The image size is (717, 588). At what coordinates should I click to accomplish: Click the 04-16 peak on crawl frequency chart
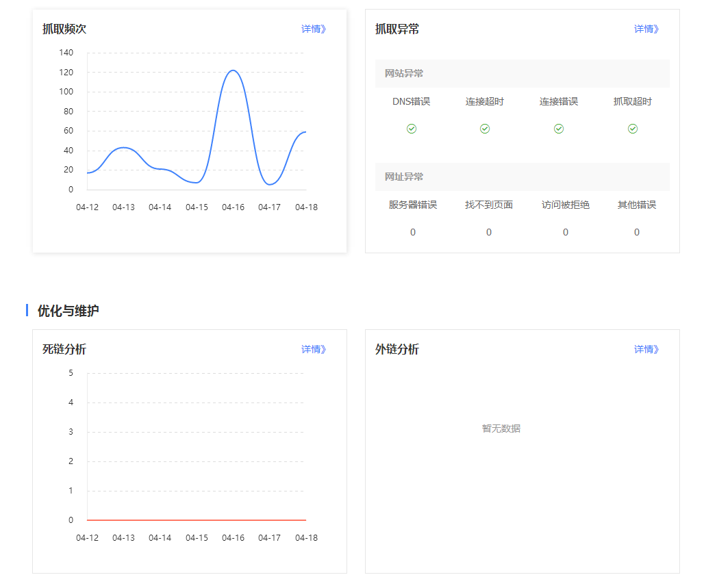[x=233, y=71]
